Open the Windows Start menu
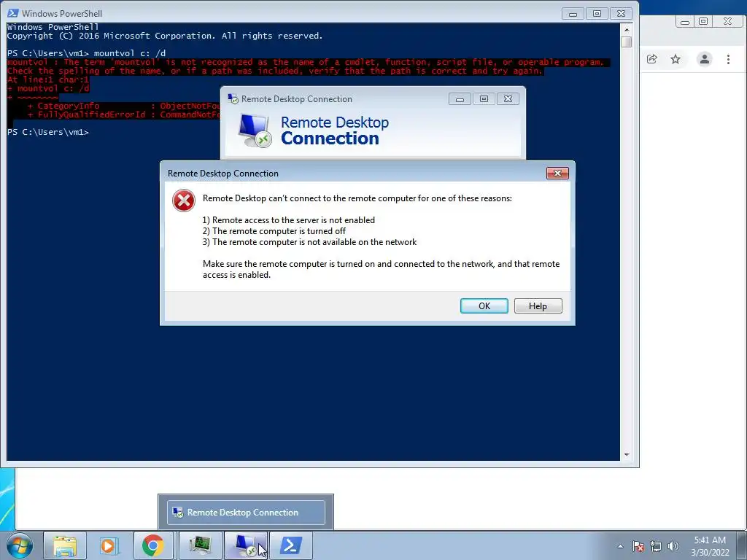This screenshot has height=560, width=747. click(20, 545)
